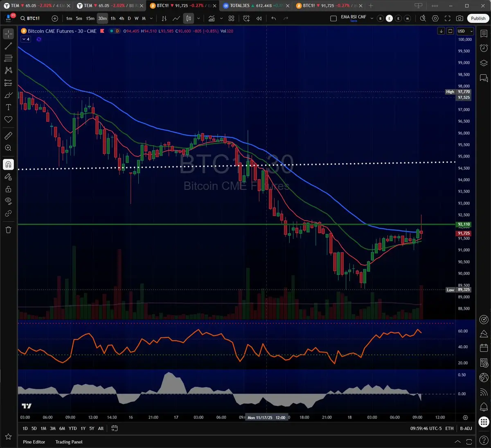Image resolution: width=491 pixels, height=448 pixels.
Task: Collapse the bottom panel chevron
Action: pyautogui.click(x=457, y=442)
